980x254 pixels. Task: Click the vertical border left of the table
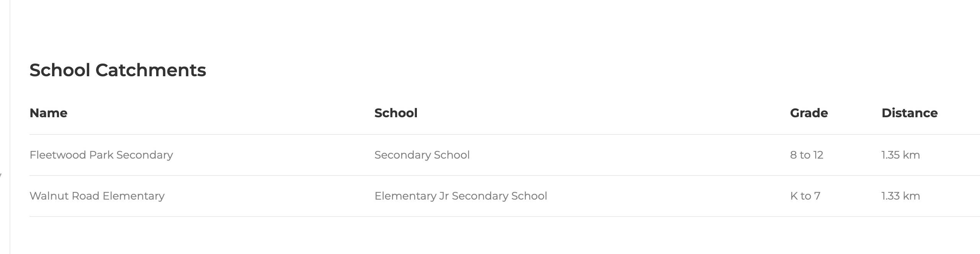coord(10,126)
